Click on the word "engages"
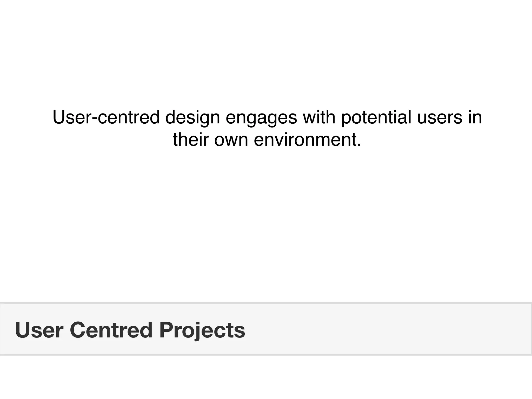The height and width of the screenshot is (399, 532). pyautogui.click(x=261, y=117)
